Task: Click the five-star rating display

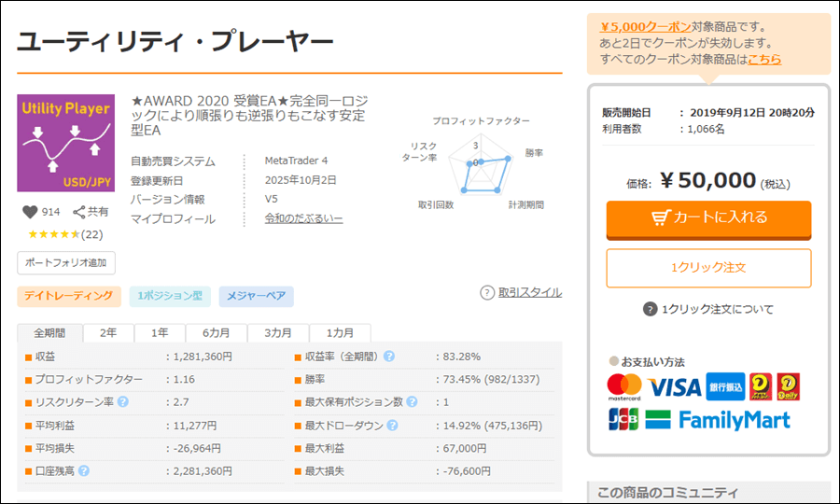Action: (x=54, y=234)
